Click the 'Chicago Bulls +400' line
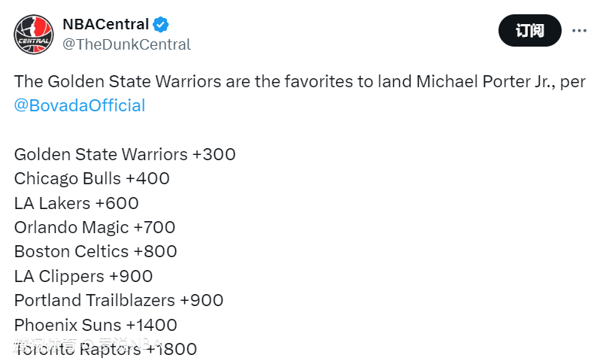This screenshot has width=603, height=364. (x=92, y=179)
